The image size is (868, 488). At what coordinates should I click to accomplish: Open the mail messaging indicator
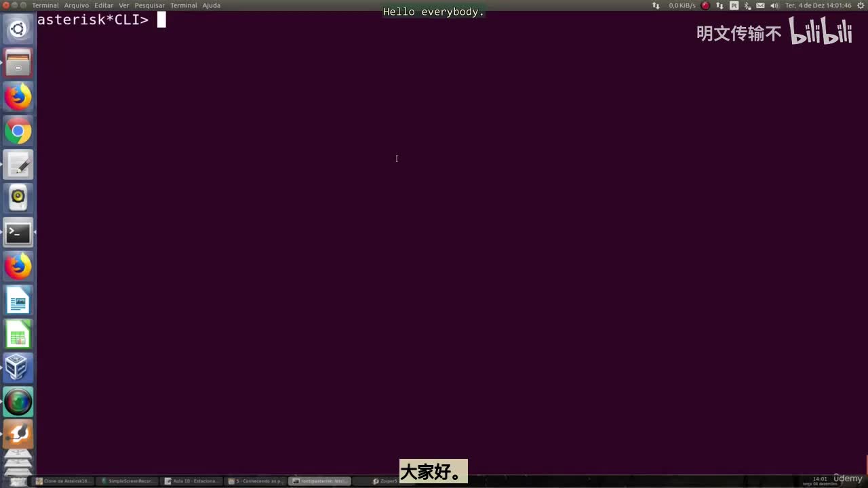tap(760, 5)
